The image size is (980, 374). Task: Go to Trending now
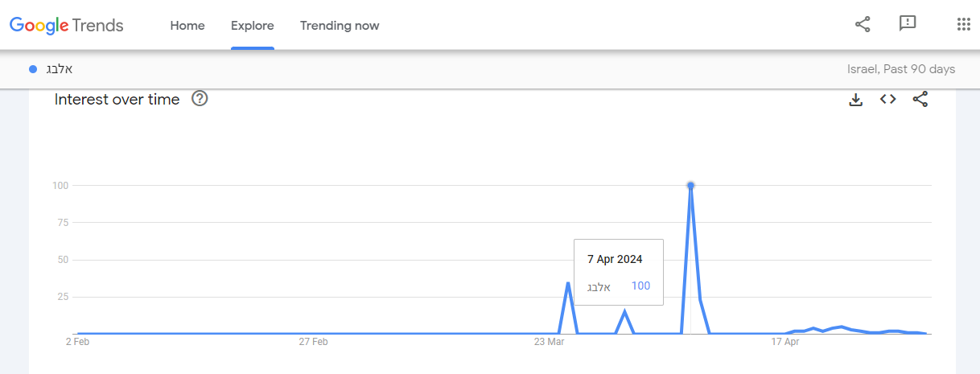pos(340,26)
